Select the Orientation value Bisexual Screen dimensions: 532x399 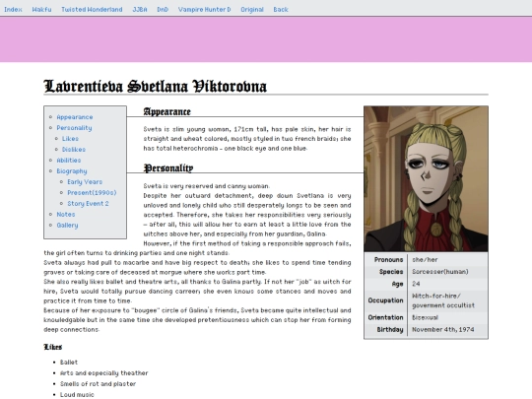pos(426,317)
